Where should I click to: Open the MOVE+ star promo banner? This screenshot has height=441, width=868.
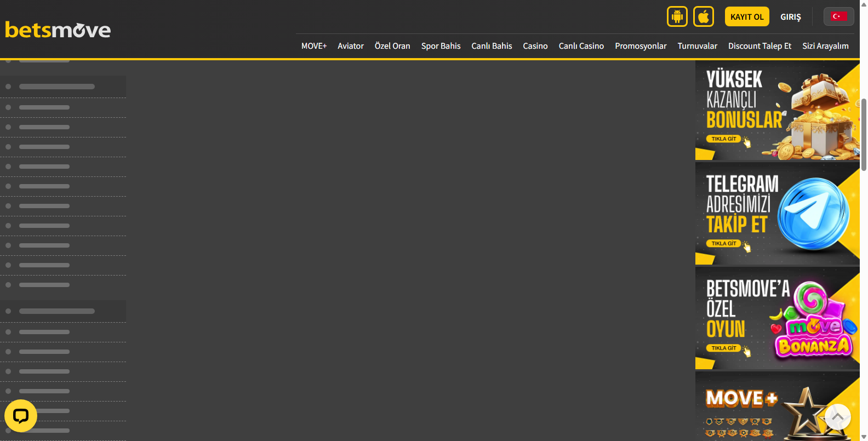[777, 406]
